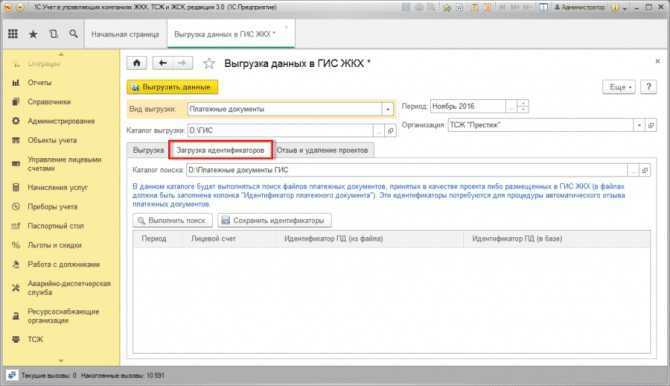Screen dimensions: 670x386
Task: Close the Выгрузка данных в ГИС ЖКХ tab
Action: pyautogui.click(x=286, y=28)
